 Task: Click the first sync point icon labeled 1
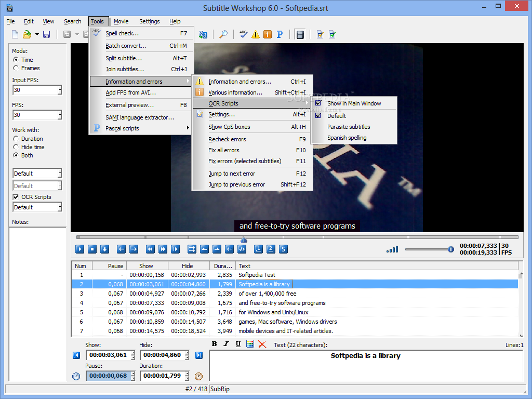click(x=258, y=249)
